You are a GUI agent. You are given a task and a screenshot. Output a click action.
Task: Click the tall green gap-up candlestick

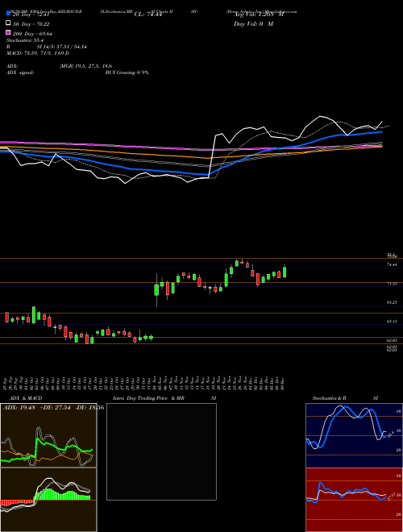pyautogui.click(x=156, y=290)
